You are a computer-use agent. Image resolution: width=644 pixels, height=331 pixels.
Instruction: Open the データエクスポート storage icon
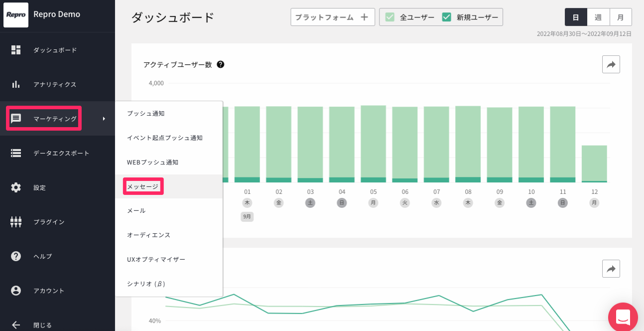[x=16, y=153]
